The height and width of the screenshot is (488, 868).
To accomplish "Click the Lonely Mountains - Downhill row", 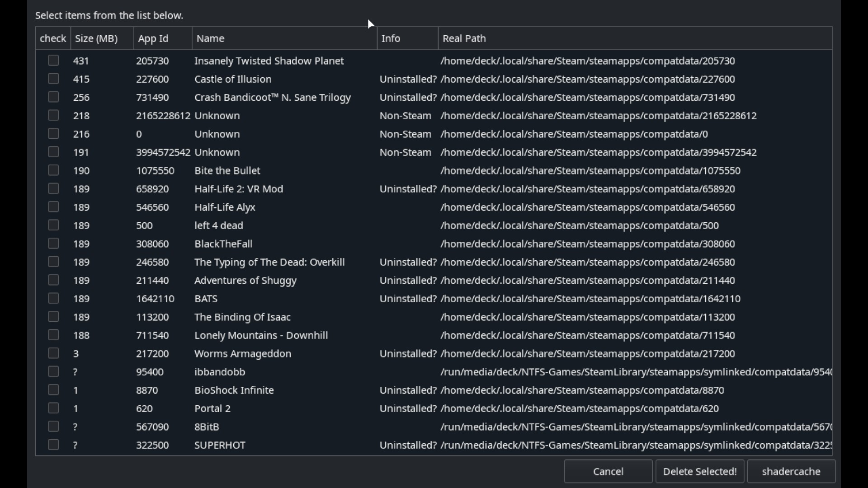I will (261, 335).
